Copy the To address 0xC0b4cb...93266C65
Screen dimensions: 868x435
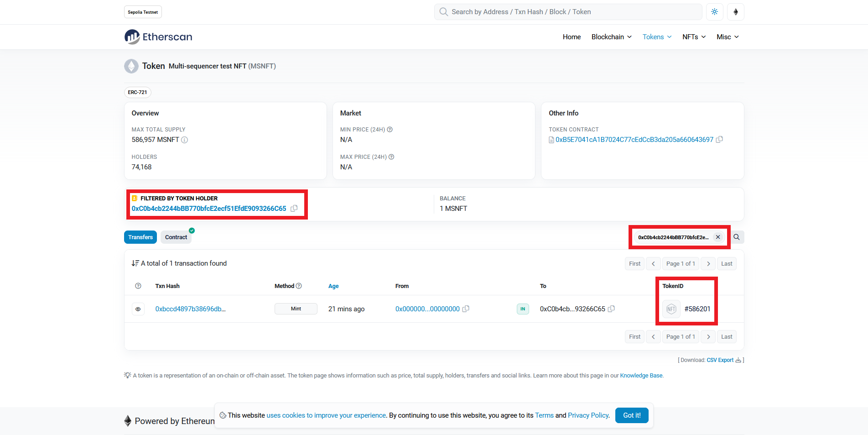tap(611, 309)
